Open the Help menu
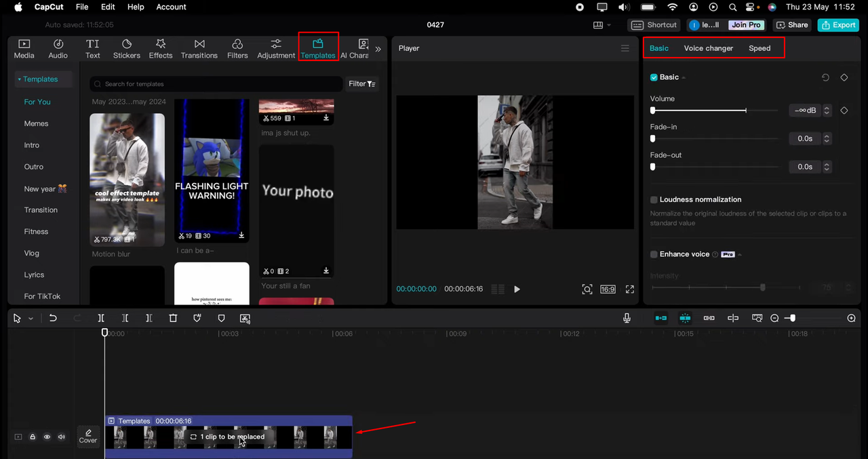Image resolution: width=868 pixels, height=459 pixels. (136, 7)
